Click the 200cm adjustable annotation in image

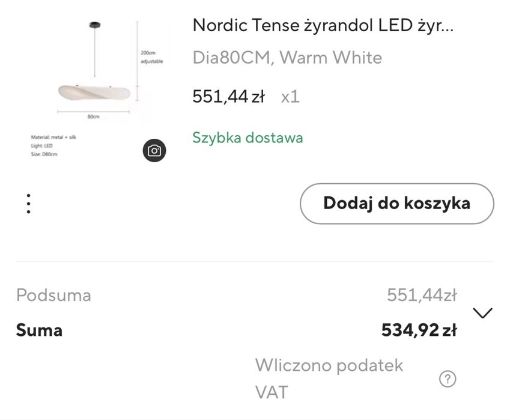click(151, 57)
